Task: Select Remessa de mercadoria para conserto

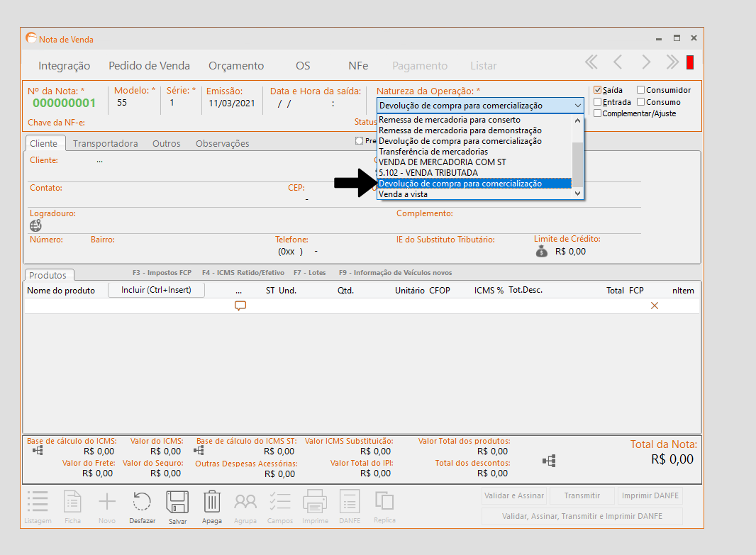Action: (475, 120)
